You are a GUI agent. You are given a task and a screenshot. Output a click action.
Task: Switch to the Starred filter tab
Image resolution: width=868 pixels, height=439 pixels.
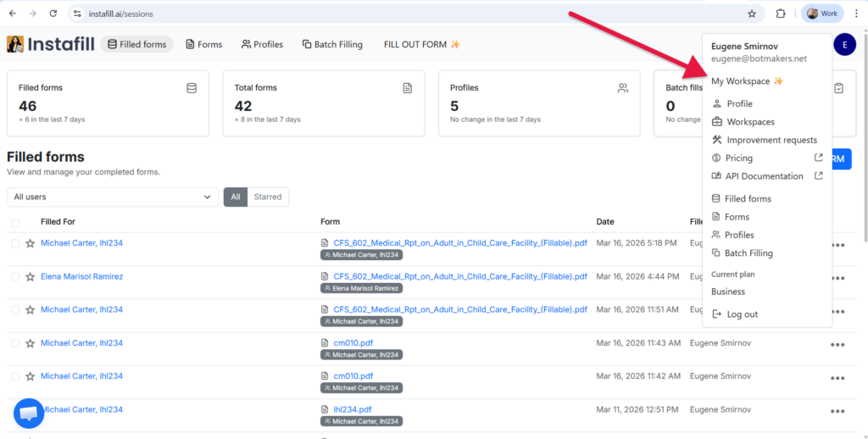click(267, 197)
